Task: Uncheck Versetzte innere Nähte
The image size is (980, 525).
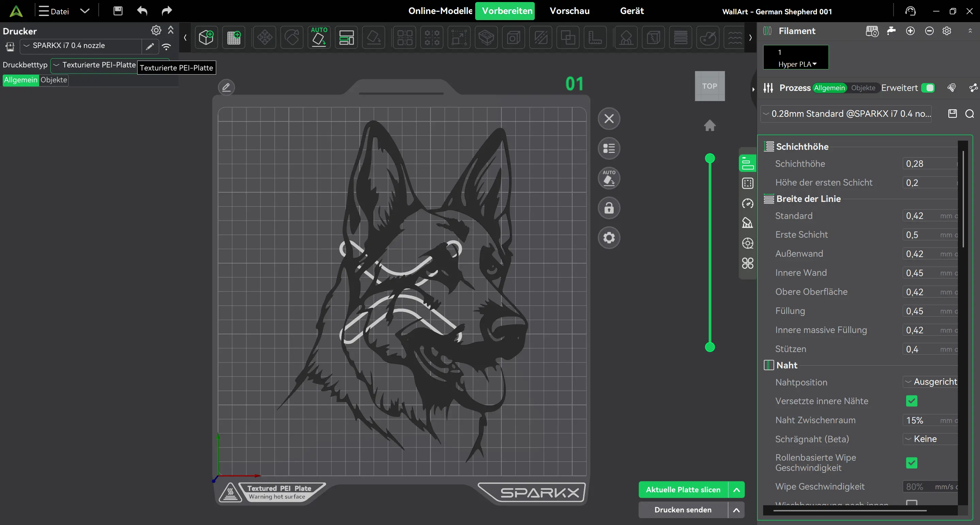Action: (912, 401)
